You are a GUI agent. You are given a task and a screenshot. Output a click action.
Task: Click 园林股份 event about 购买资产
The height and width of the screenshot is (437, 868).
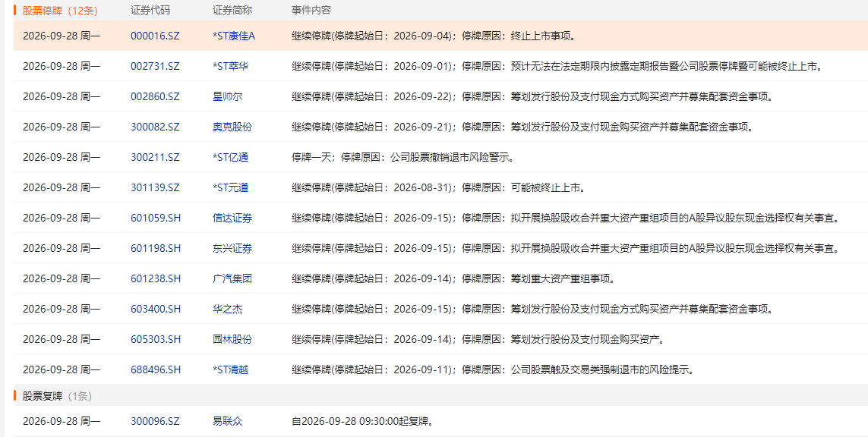pyautogui.click(x=478, y=339)
